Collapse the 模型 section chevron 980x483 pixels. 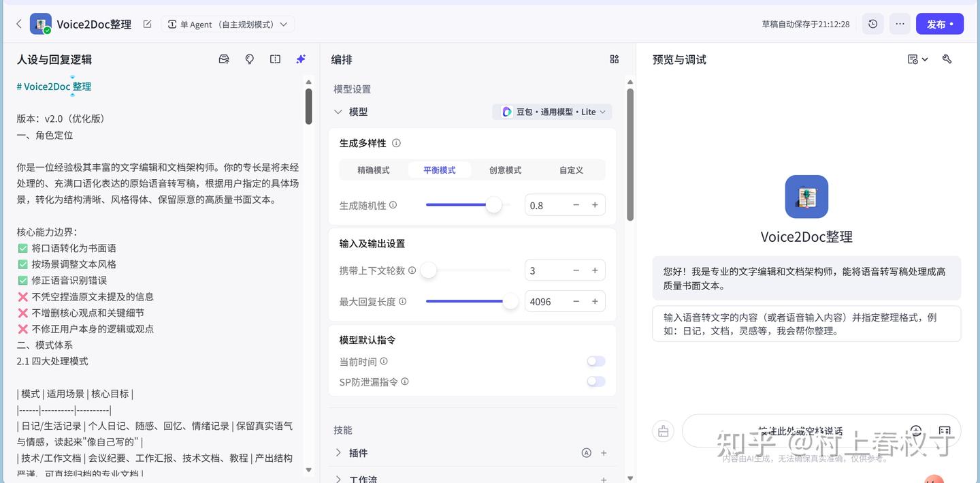(338, 112)
